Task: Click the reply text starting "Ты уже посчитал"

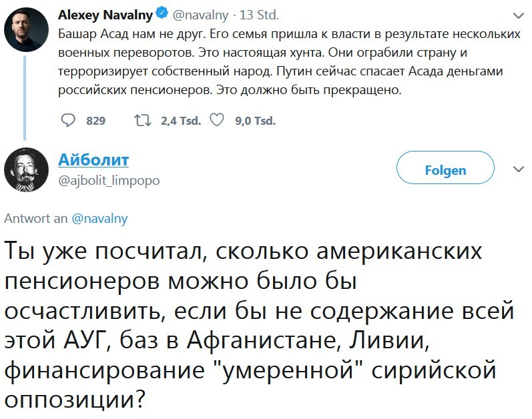Action: coord(260,324)
